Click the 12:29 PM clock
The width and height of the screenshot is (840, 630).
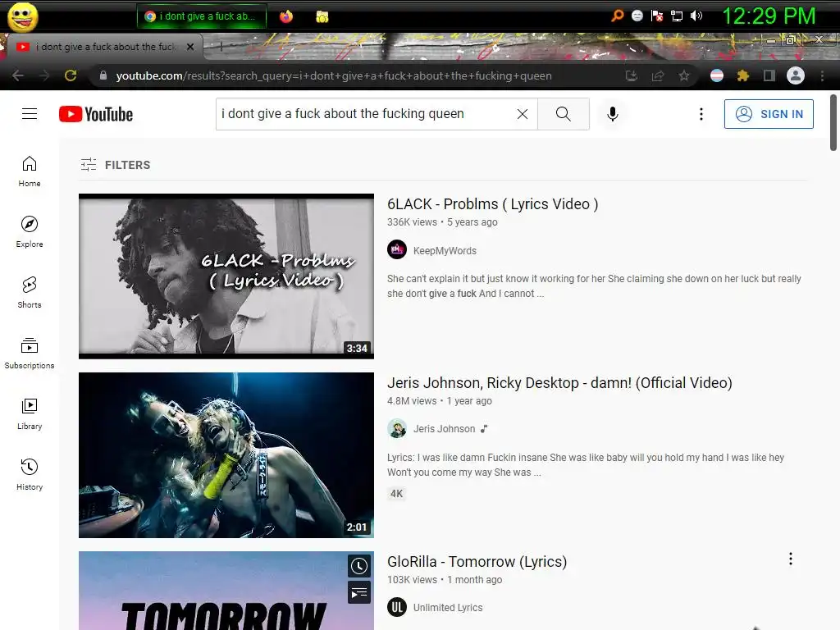pyautogui.click(x=769, y=16)
